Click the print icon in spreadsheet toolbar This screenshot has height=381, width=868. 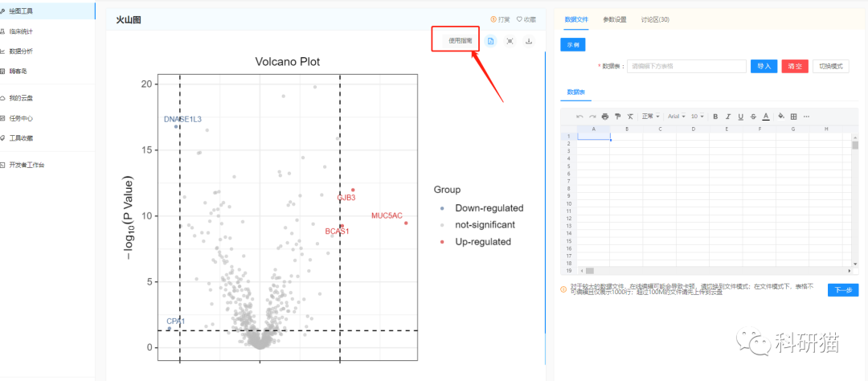[x=605, y=117]
